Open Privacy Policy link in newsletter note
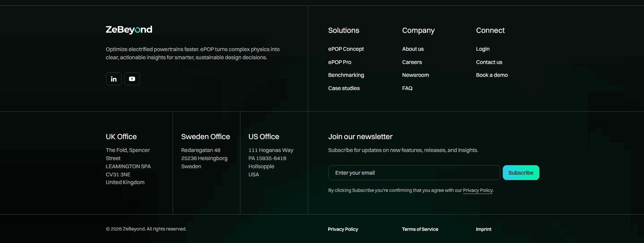Image resolution: width=644 pixels, height=243 pixels. point(478,191)
